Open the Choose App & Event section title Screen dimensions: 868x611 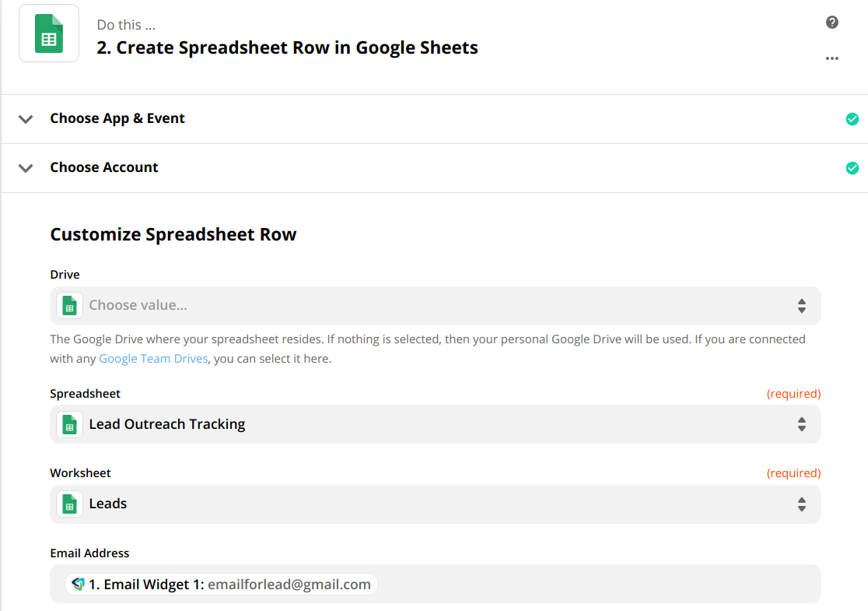point(117,118)
